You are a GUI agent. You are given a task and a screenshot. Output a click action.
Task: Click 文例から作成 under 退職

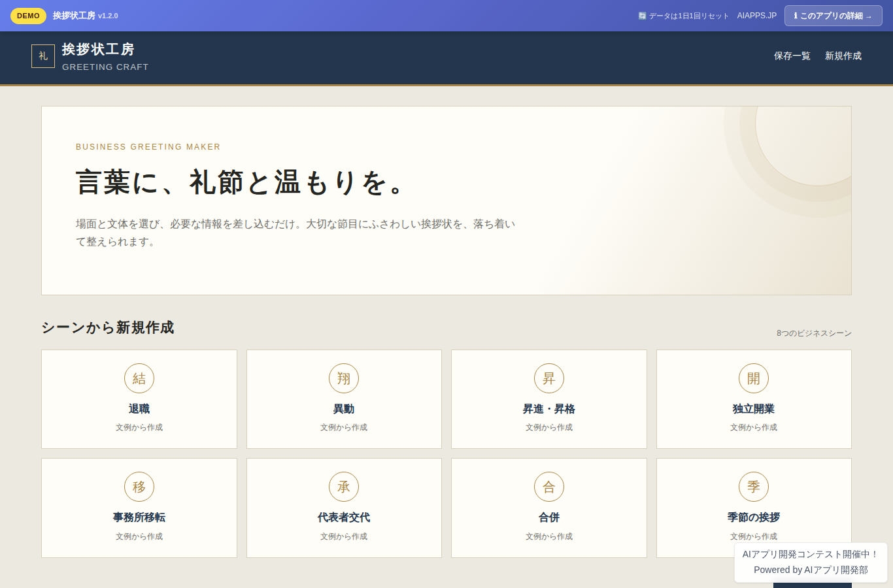click(x=139, y=427)
